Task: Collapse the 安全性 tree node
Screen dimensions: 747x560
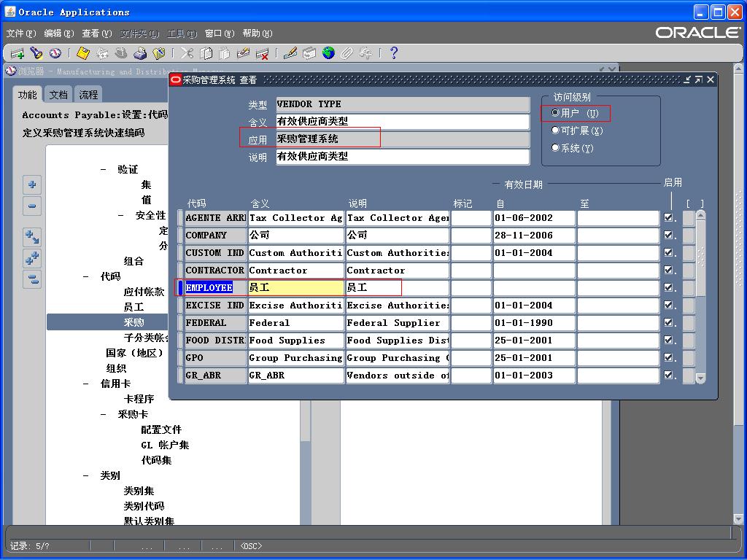Action: 121,216
